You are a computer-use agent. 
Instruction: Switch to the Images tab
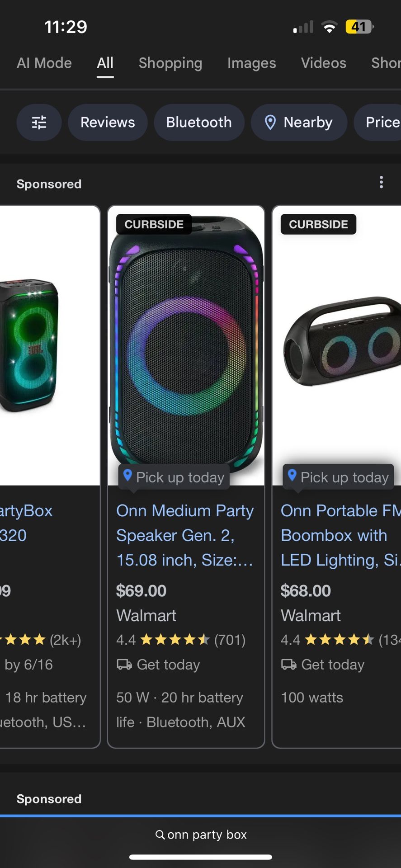[251, 63]
